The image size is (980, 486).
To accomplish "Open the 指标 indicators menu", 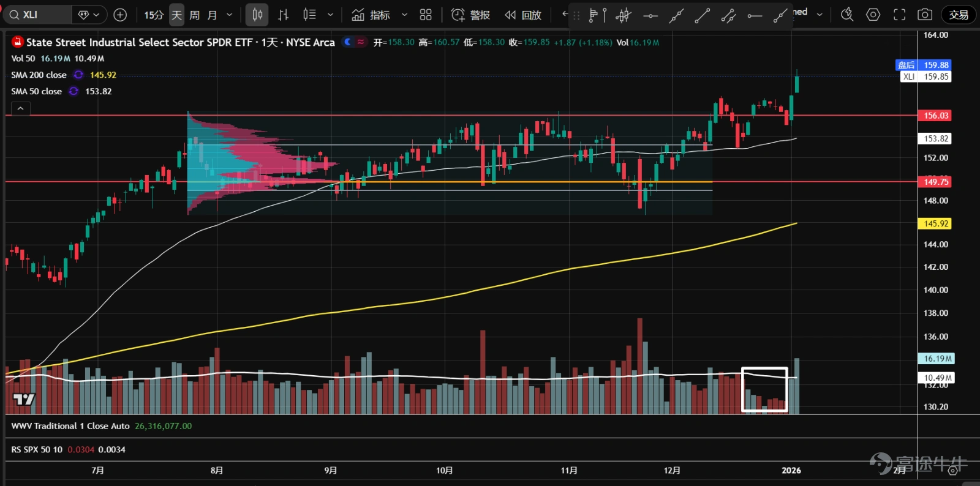I will coord(371,15).
